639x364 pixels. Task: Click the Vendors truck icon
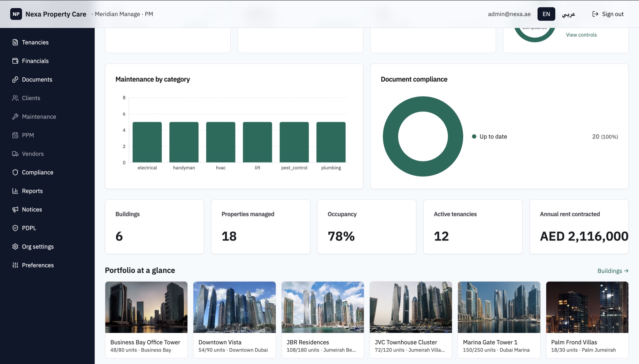tap(15, 154)
